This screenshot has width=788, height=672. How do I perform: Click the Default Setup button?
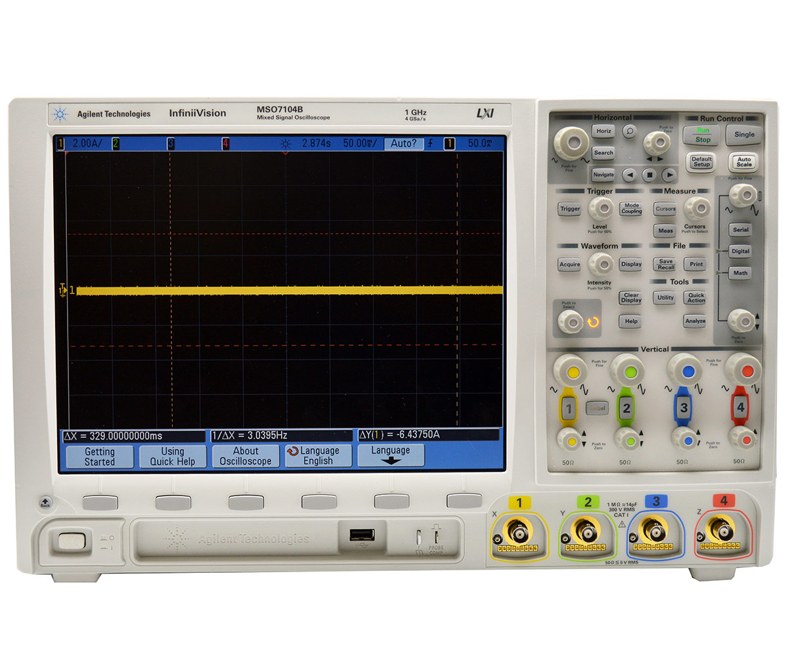pyautogui.click(x=701, y=161)
